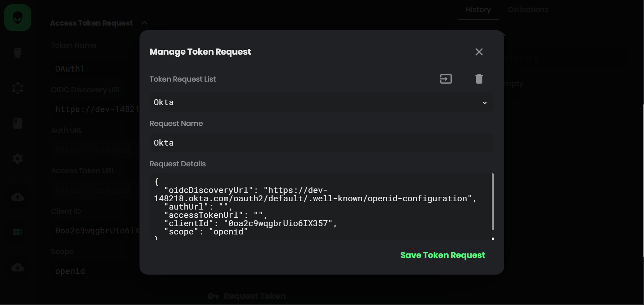Click the Access Token Request header text
644x305 pixels.
pyautogui.click(x=91, y=23)
